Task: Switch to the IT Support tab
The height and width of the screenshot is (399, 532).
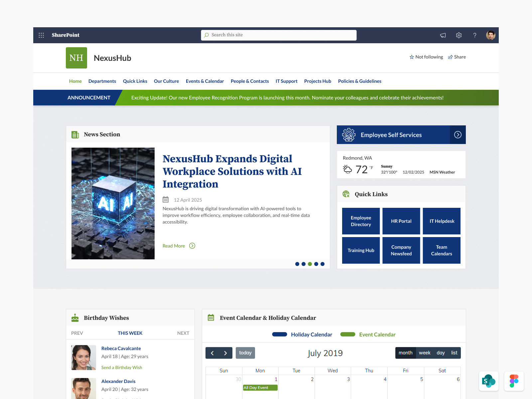Action: 286,81
